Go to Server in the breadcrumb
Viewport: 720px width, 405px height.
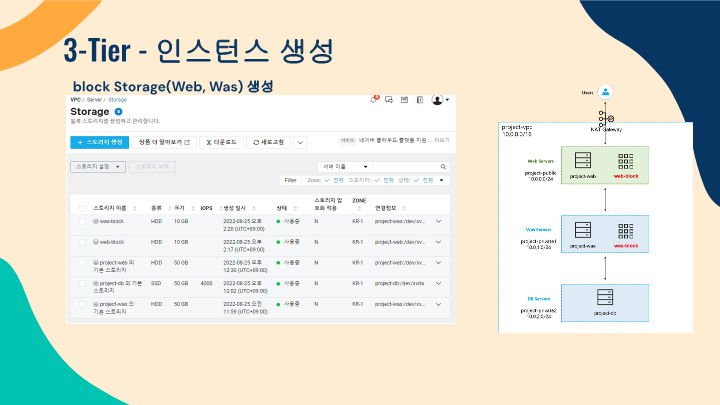click(x=94, y=100)
